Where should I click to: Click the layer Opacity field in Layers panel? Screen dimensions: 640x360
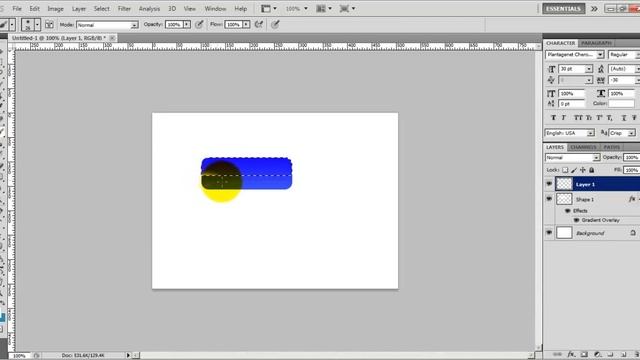coord(631,158)
